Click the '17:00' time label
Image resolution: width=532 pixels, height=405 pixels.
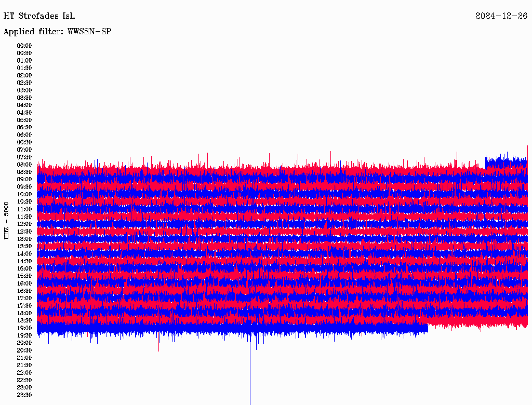(x=24, y=299)
